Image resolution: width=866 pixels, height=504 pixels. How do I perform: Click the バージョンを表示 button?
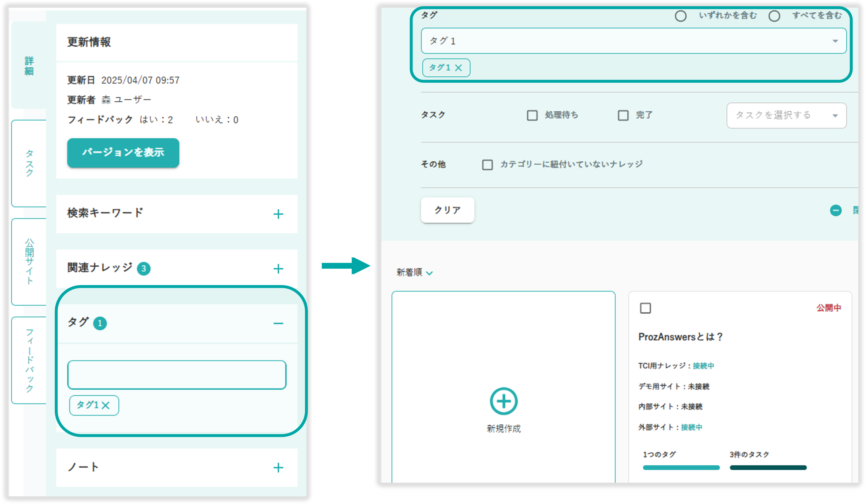123,153
